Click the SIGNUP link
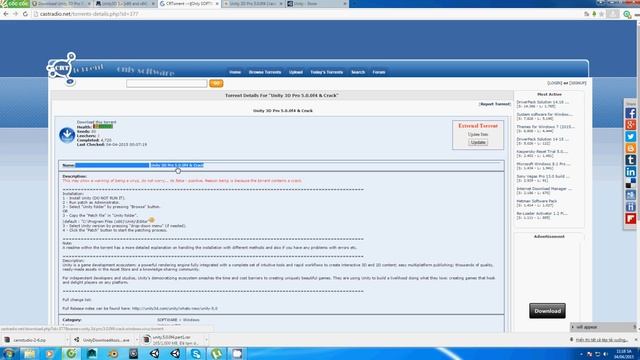The height and width of the screenshot is (360, 640). click(x=578, y=83)
